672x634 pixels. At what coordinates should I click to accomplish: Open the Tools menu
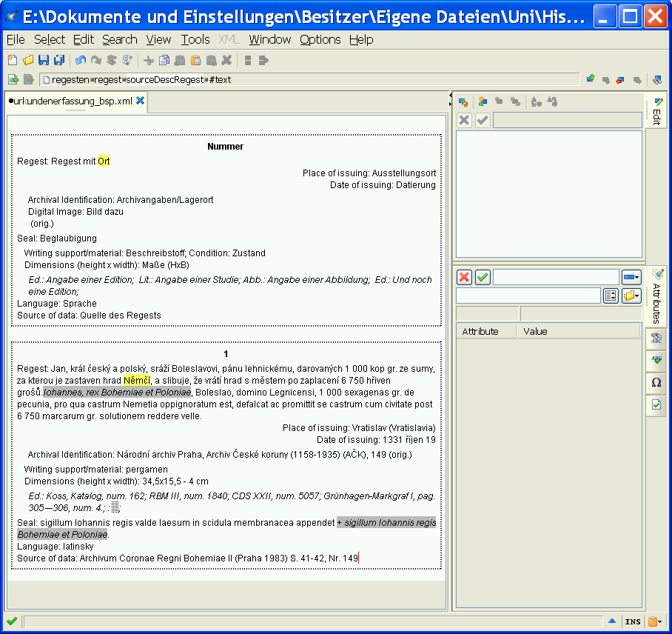195,39
